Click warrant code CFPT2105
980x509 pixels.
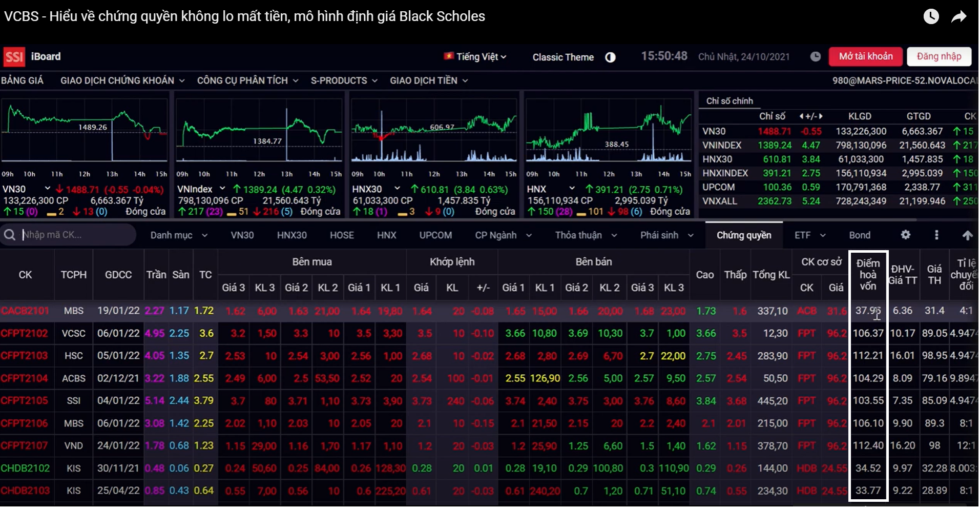25,400
